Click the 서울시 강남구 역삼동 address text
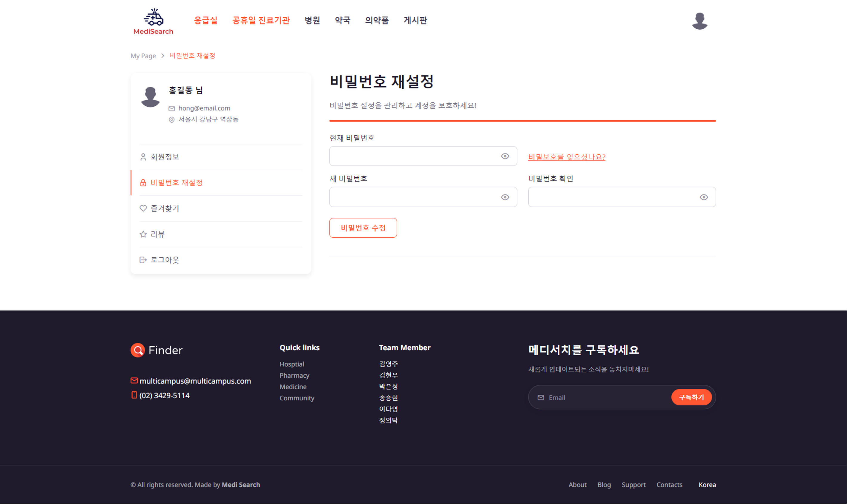 click(208, 119)
